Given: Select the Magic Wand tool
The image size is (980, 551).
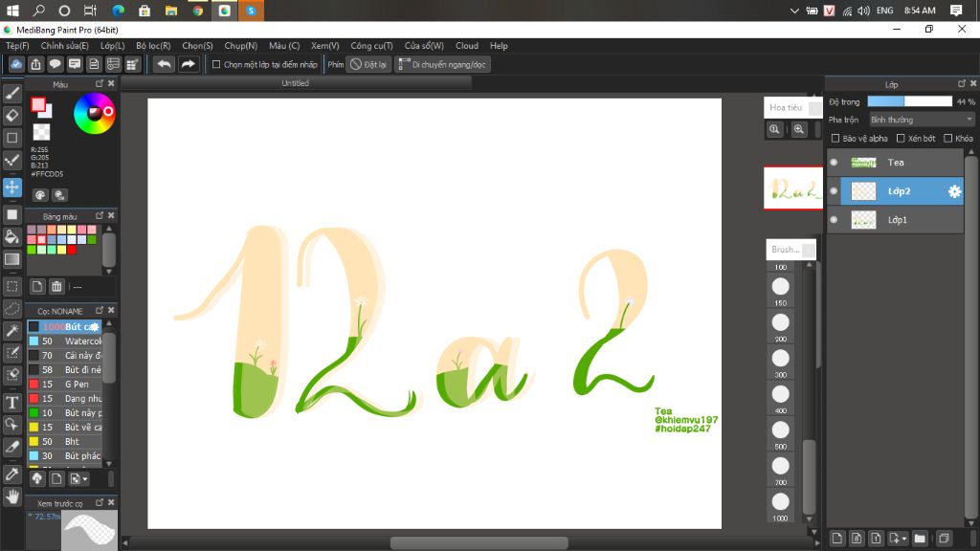Looking at the screenshot, I should [11, 330].
